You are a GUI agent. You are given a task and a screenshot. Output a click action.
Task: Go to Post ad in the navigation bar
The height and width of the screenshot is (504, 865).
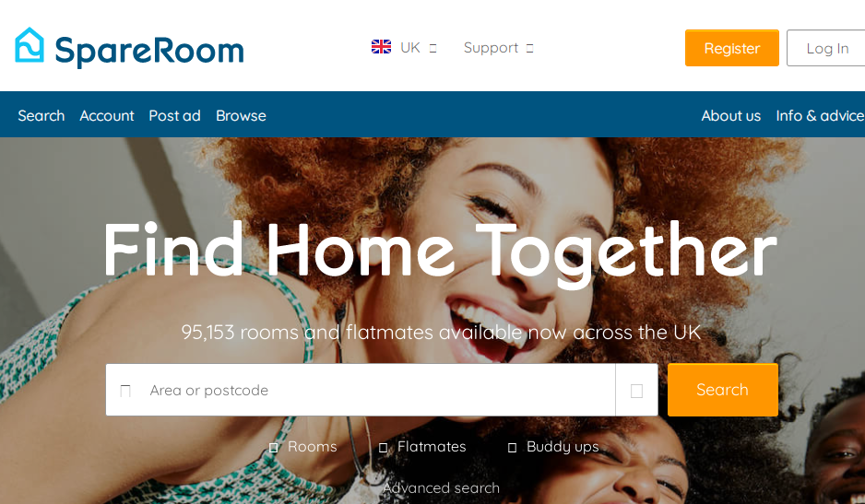coord(175,116)
